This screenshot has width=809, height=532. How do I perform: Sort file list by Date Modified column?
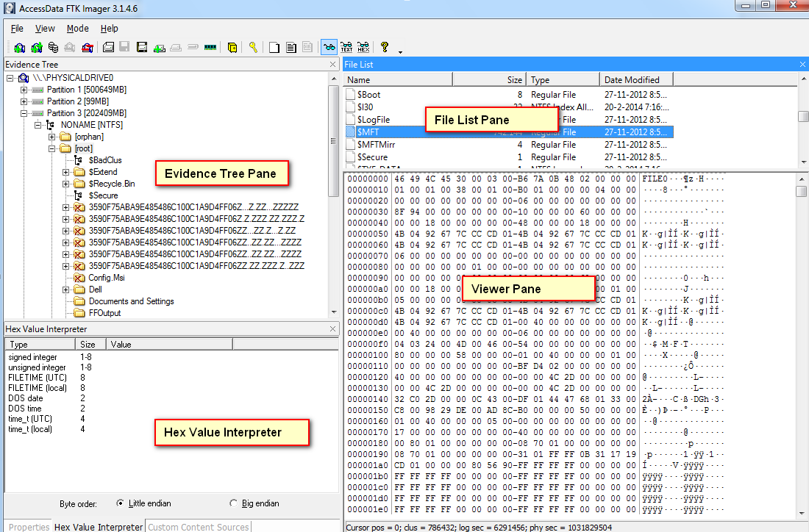(636, 80)
